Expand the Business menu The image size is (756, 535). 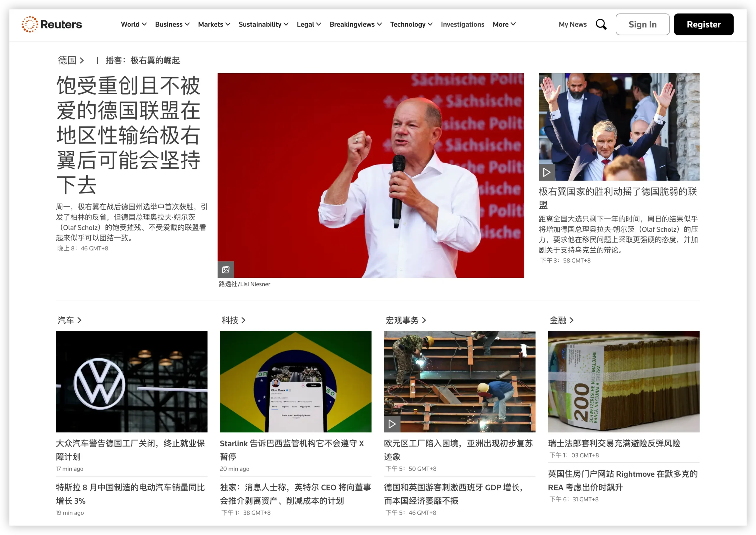[172, 24]
